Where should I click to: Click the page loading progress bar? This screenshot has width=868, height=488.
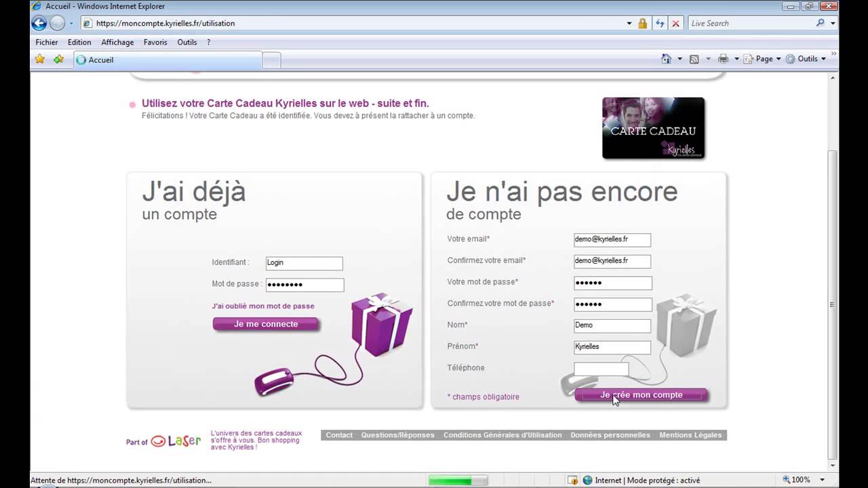(x=458, y=481)
